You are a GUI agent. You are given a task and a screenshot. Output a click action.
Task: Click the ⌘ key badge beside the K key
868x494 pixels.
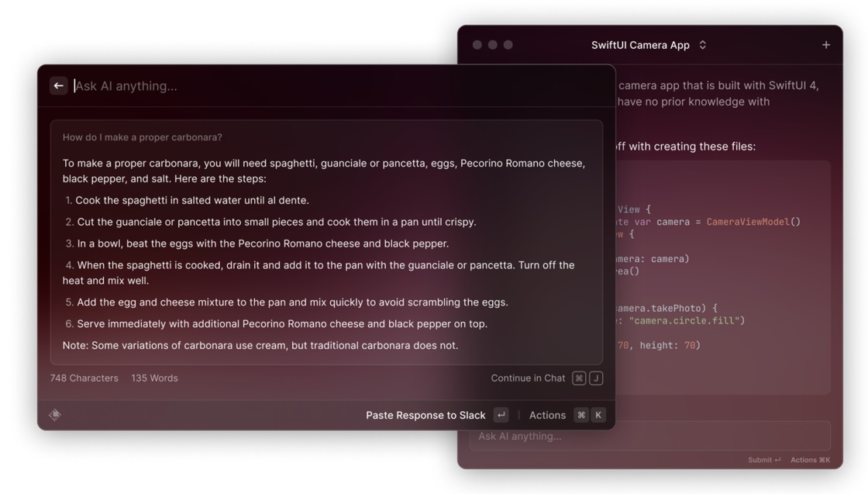click(581, 415)
